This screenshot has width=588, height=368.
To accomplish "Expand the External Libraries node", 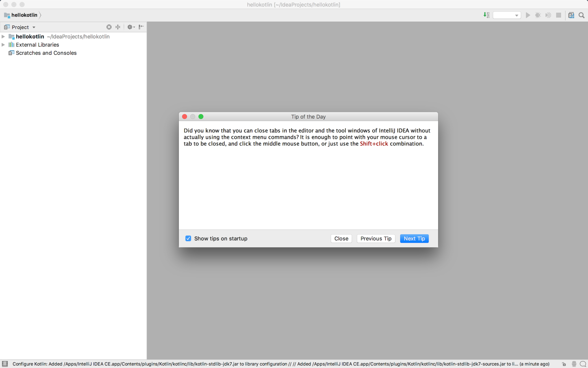I will tap(3, 45).
